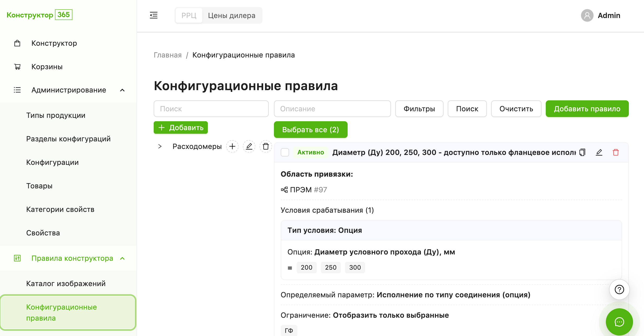Click the shopping bag icon beside Конструктор
This screenshot has width=644, height=336.
pyautogui.click(x=17, y=43)
